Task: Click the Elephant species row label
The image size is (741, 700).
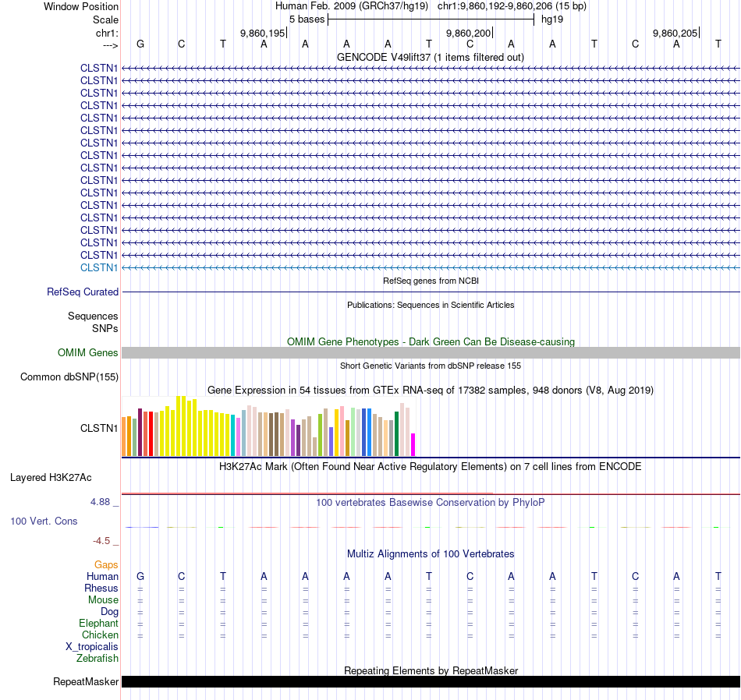Action: pos(98,623)
